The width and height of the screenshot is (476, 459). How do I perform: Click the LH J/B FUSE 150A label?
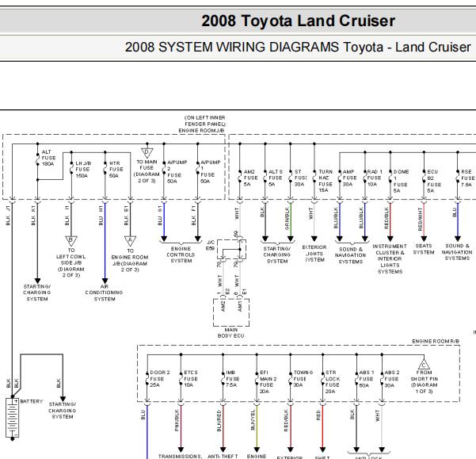tap(83, 169)
